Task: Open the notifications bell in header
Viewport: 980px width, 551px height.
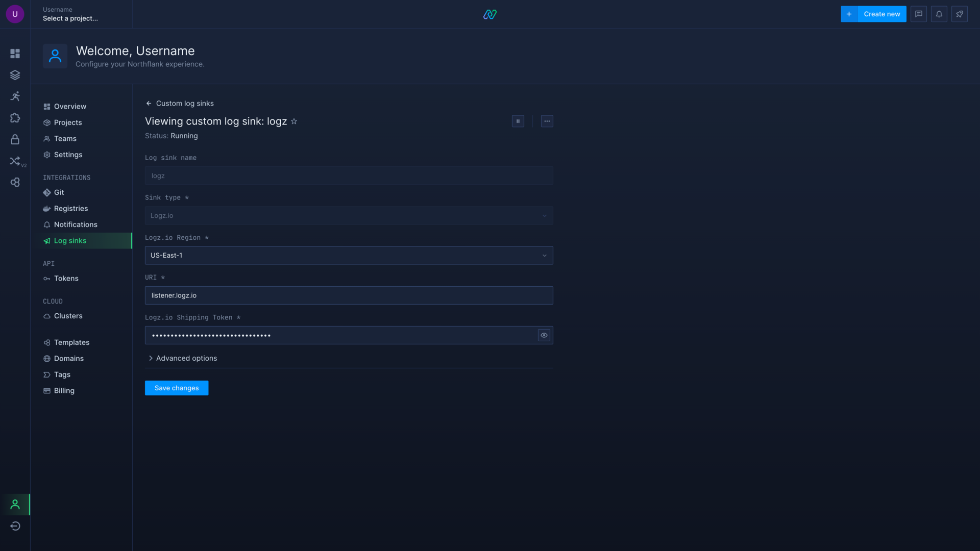Action: [x=939, y=14]
